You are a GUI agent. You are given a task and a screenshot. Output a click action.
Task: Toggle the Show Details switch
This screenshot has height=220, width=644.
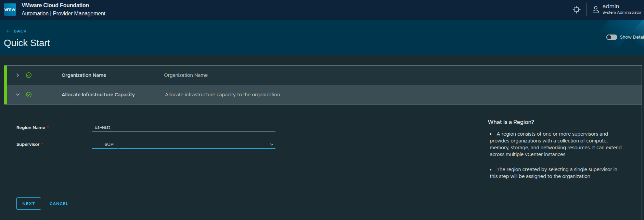(611, 37)
